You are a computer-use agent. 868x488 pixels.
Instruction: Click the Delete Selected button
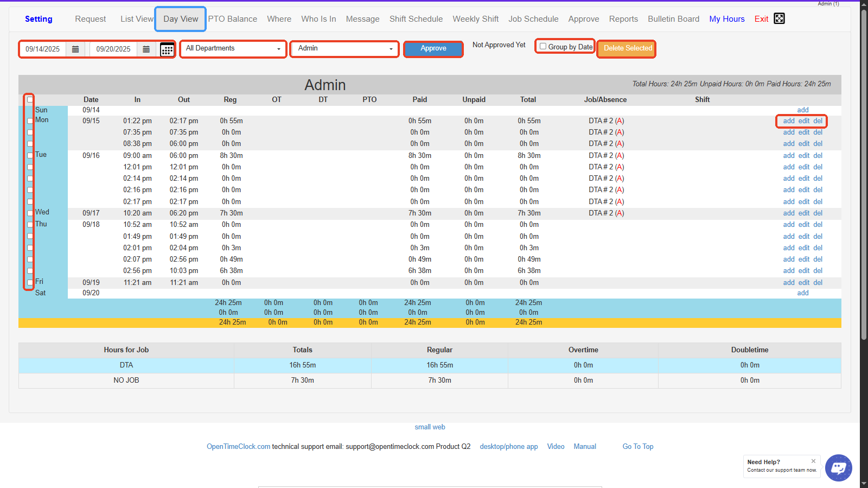click(627, 49)
